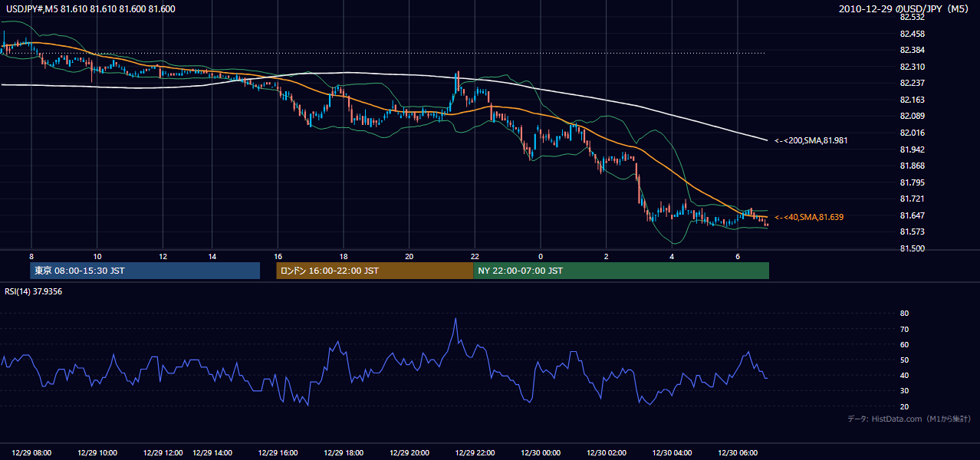This screenshot has width=980, height=460.
Task: Click the 12/30 00:00 date label
Action: click(541, 452)
